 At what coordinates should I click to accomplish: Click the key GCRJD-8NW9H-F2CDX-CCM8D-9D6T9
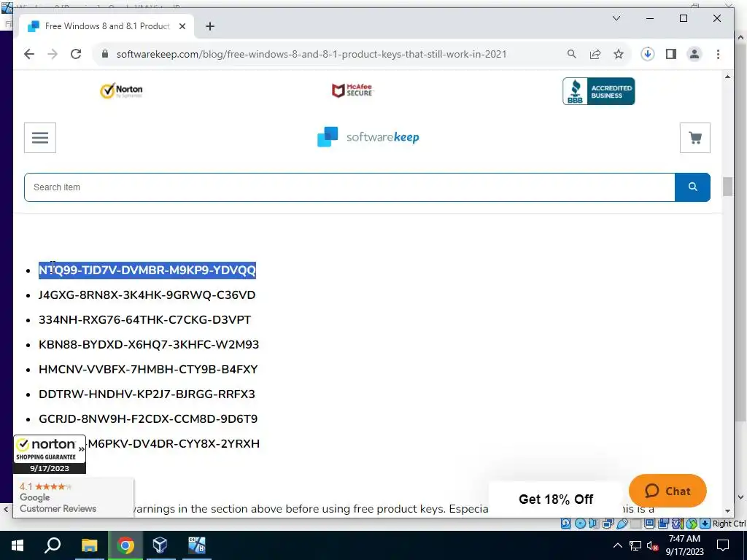click(148, 419)
